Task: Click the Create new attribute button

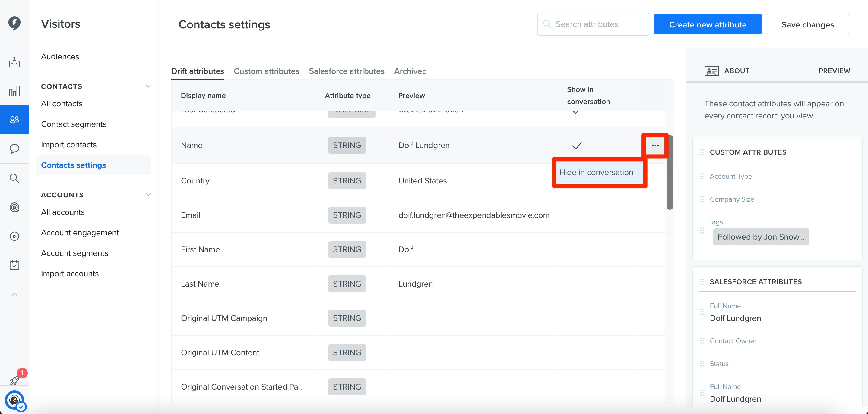Action: coord(708,24)
